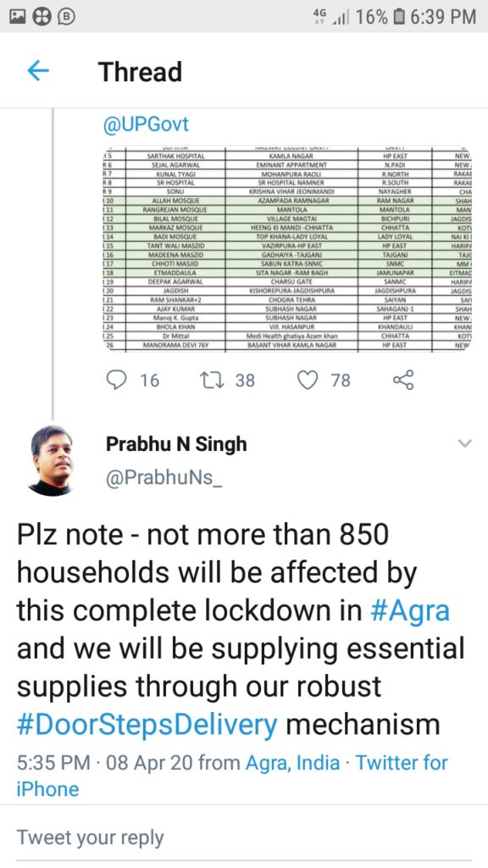The width and height of the screenshot is (488, 868).
Task: Open replies via the comment bubble icon
Action: [x=116, y=380]
